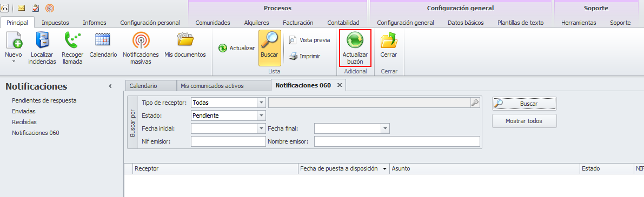Open the Contabilidad ribbon tab
The image size is (644, 197).
pyautogui.click(x=343, y=23)
